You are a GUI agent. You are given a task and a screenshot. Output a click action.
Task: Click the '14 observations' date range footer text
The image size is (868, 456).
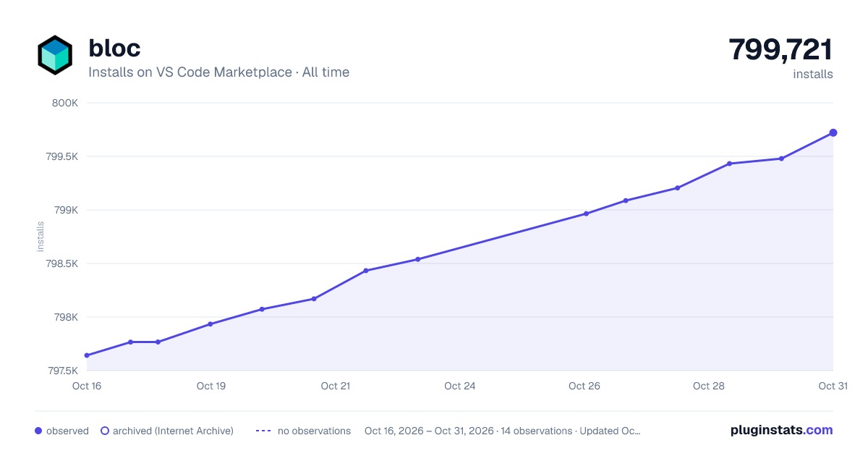click(x=503, y=431)
